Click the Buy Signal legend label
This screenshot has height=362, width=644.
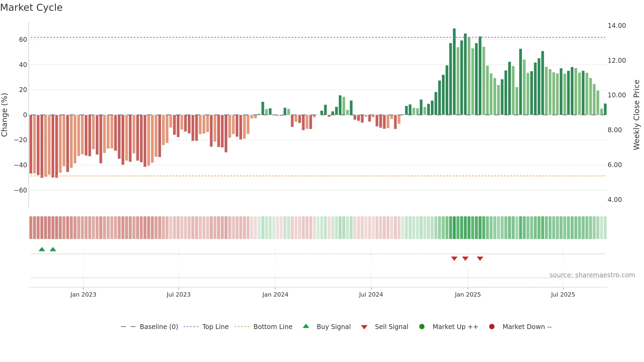pyautogui.click(x=334, y=327)
